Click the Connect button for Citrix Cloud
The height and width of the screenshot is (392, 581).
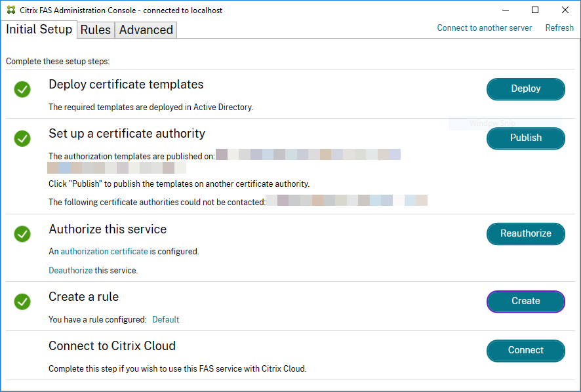pos(526,351)
